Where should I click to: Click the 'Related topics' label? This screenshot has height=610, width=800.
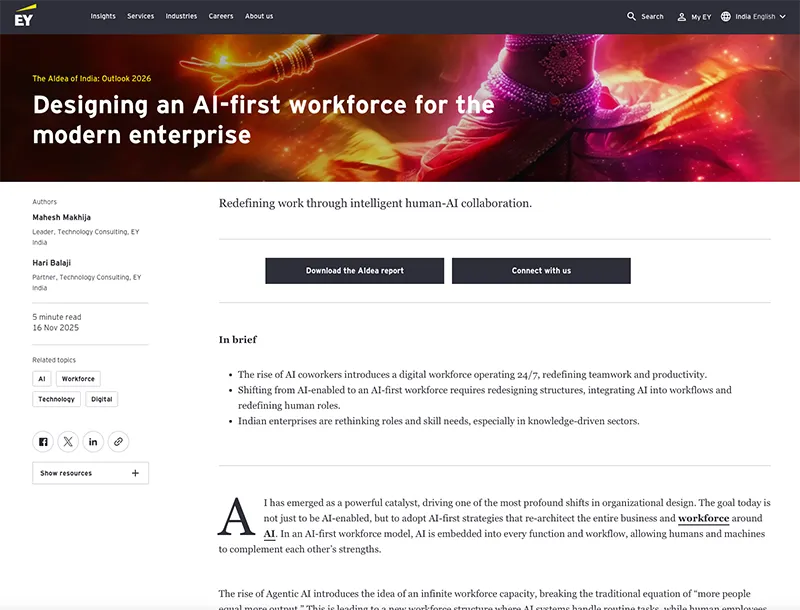54,360
